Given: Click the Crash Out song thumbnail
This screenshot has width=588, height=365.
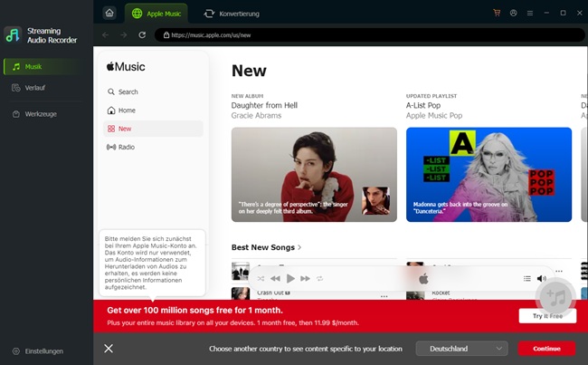Looking at the screenshot, I should pyautogui.click(x=241, y=293).
